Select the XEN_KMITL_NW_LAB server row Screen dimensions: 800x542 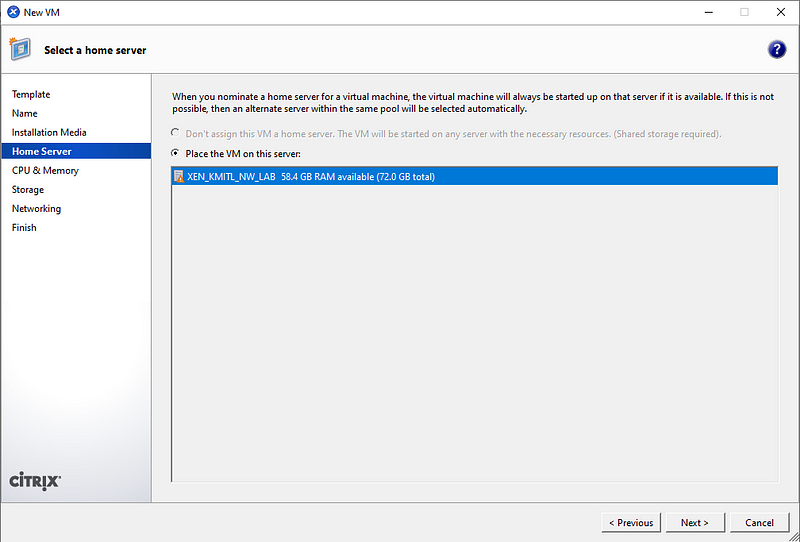[x=474, y=177]
